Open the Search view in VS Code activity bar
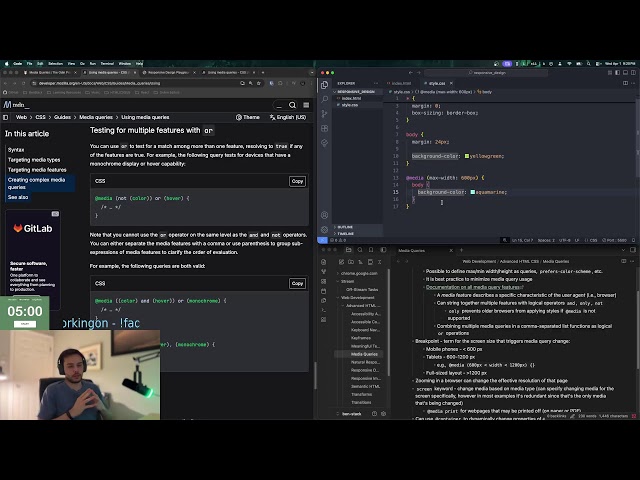The image size is (640, 480). (324, 99)
